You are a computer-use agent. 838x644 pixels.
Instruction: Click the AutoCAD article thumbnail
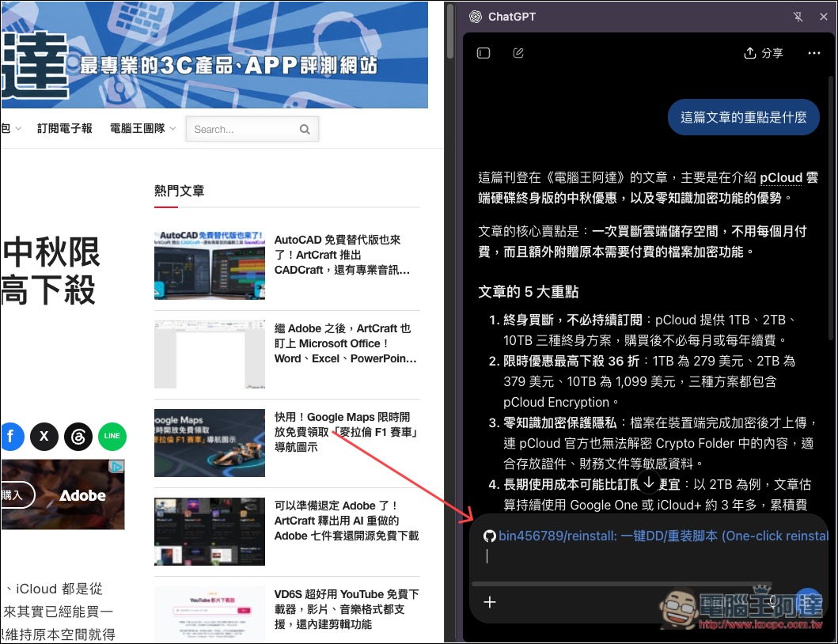pos(210,265)
